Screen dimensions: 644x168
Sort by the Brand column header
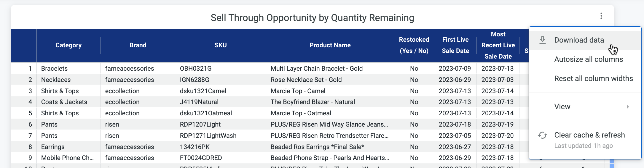pyautogui.click(x=138, y=45)
